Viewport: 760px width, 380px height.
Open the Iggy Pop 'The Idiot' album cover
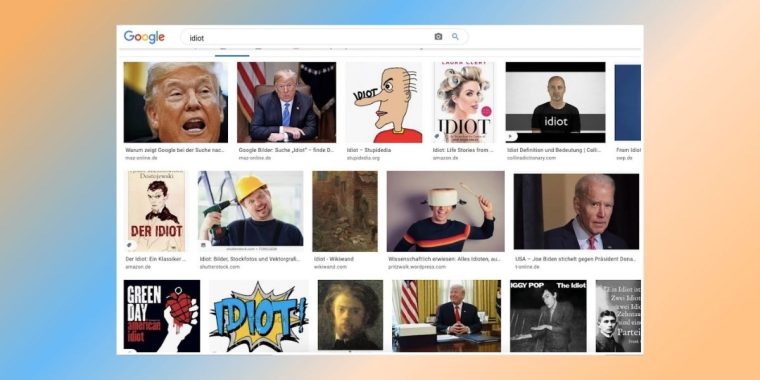click(x=548, y=316)
